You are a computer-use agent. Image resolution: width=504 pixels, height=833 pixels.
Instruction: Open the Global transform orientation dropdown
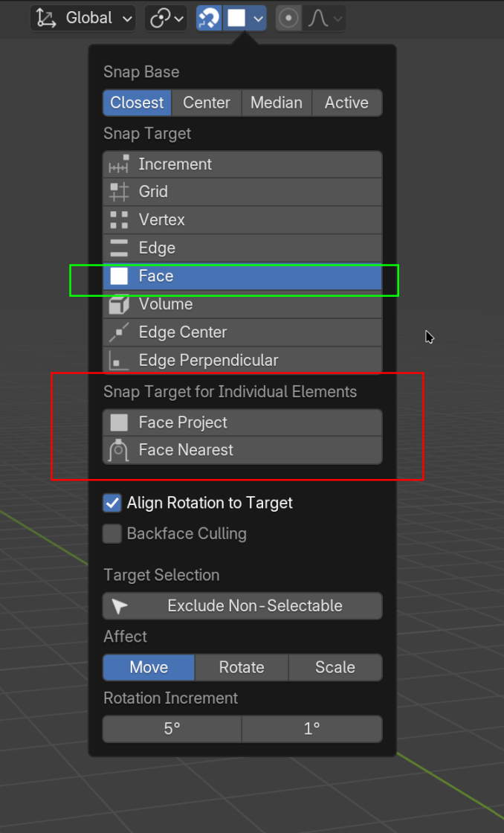click(x=83, y=18)
